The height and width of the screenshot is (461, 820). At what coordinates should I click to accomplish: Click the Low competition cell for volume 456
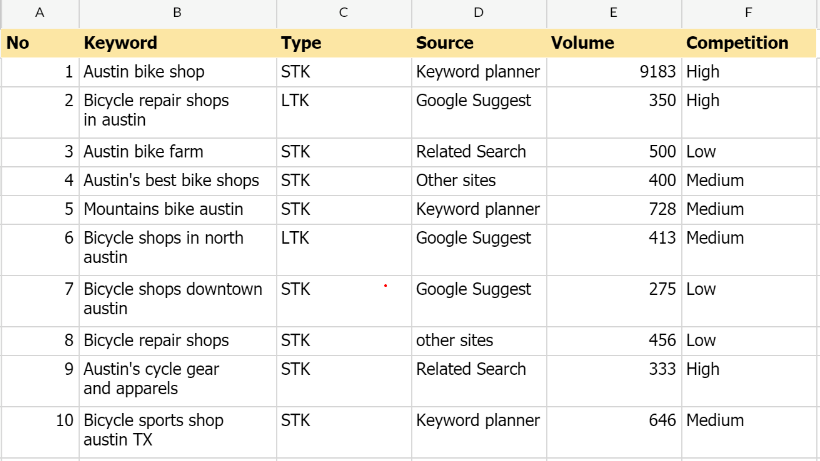coord(748,341)
